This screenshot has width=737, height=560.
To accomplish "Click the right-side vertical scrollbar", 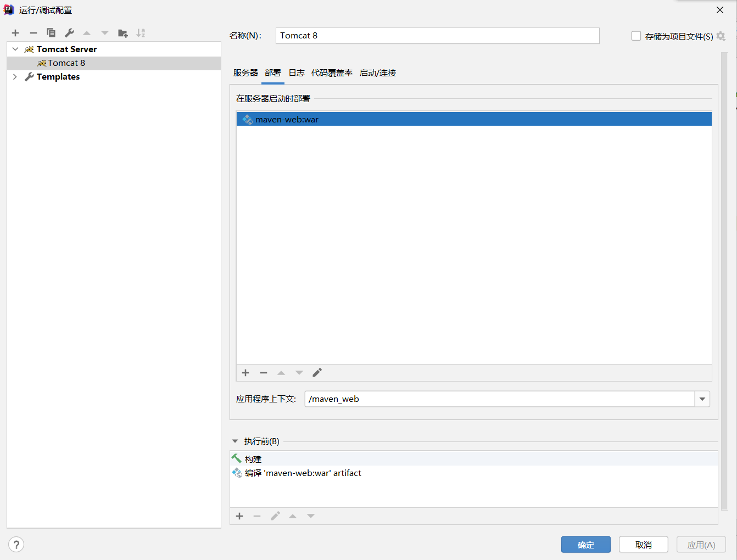I will (724, 281).
